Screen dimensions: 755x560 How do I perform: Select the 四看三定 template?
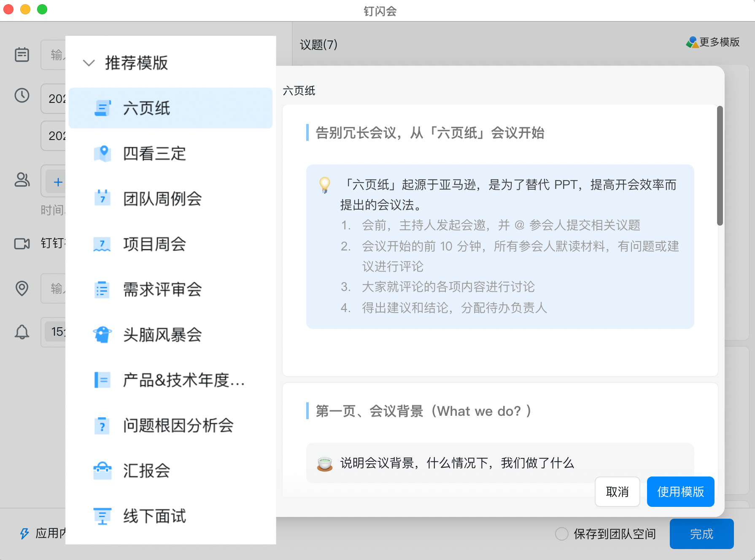tap(170, 153)
